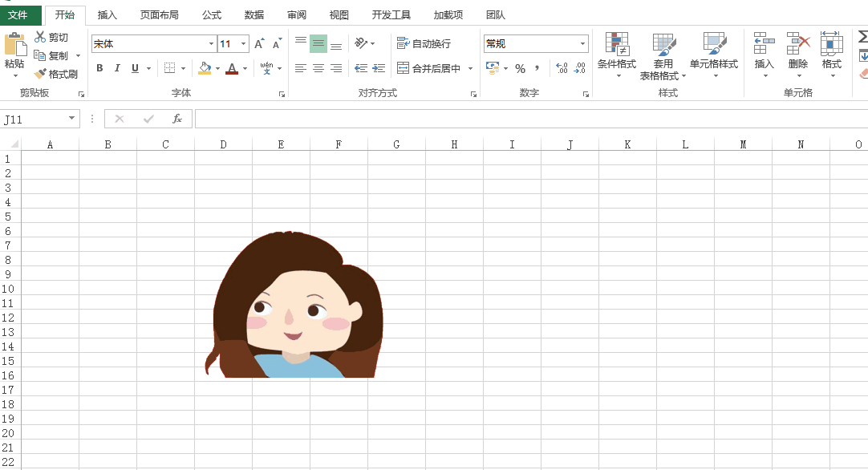Screen dimensions: 868x470
Task: Open the font name dropdown (宋体)
Action: [x=211, y=44]
